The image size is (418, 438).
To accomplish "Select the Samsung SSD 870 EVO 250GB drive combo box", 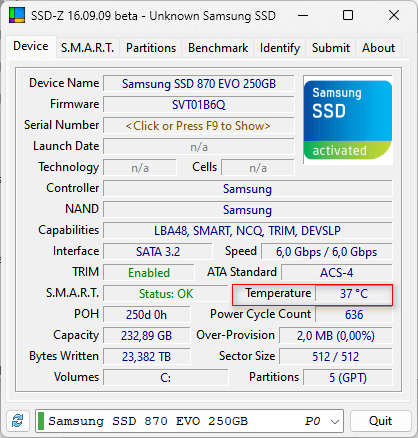I will [189, 421].
